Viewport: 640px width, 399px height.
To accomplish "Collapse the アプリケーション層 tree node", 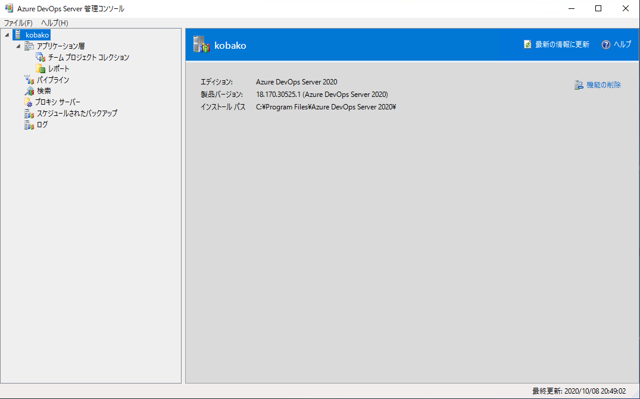I will (18, 46).
